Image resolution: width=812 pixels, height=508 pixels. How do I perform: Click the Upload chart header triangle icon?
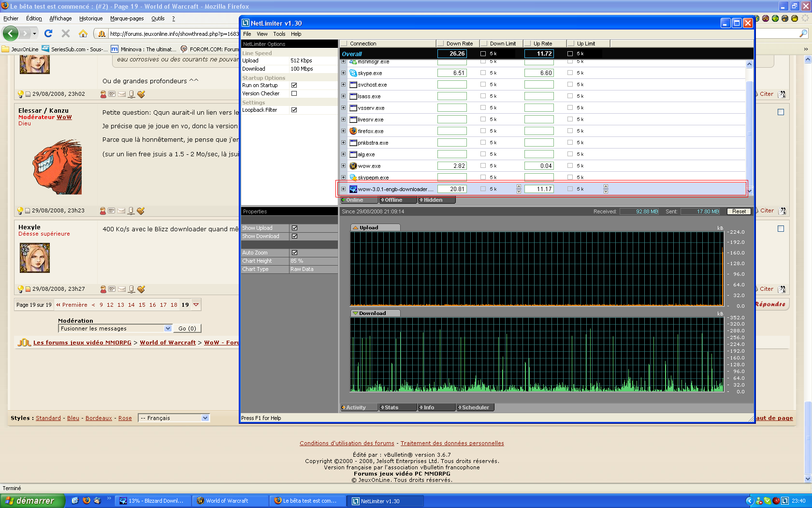355,228
